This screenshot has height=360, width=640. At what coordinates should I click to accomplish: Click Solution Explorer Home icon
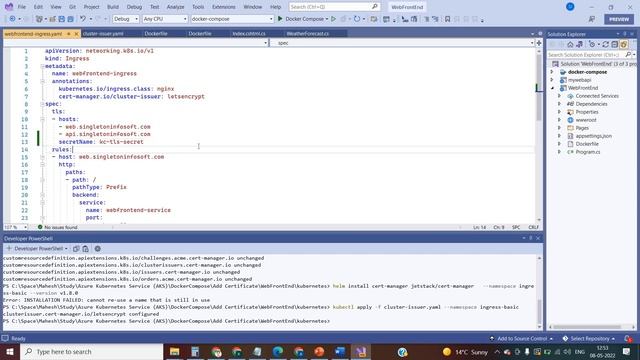coord(570,44)
